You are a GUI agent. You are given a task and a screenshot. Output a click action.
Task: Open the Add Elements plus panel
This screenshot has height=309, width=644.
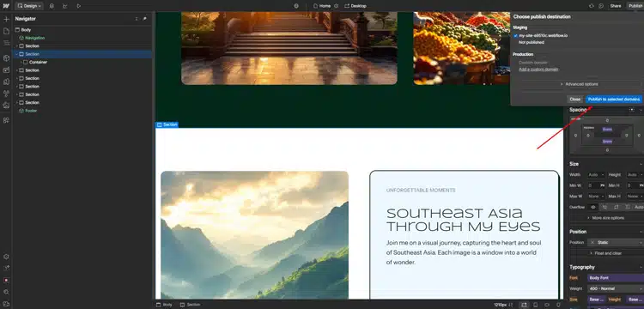point(6,19)
